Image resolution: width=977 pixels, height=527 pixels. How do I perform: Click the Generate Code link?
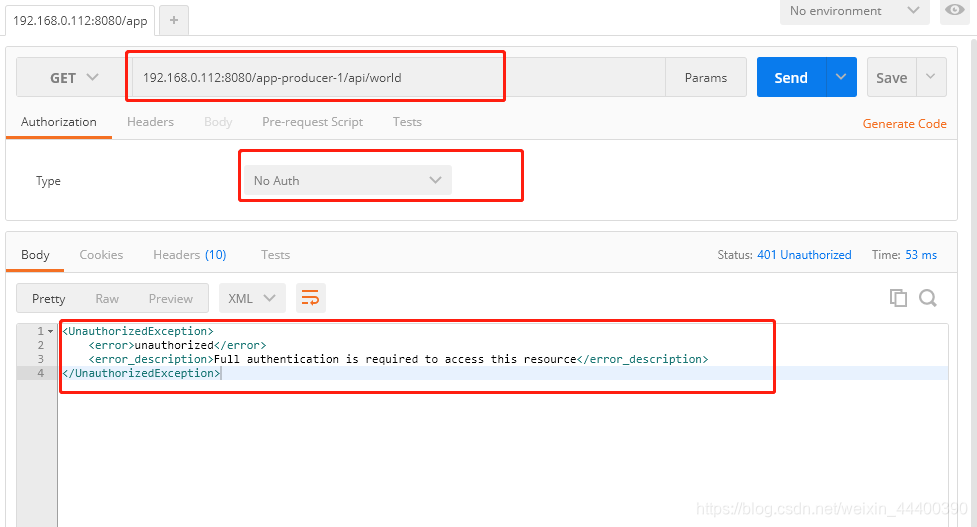click(904, 124)
